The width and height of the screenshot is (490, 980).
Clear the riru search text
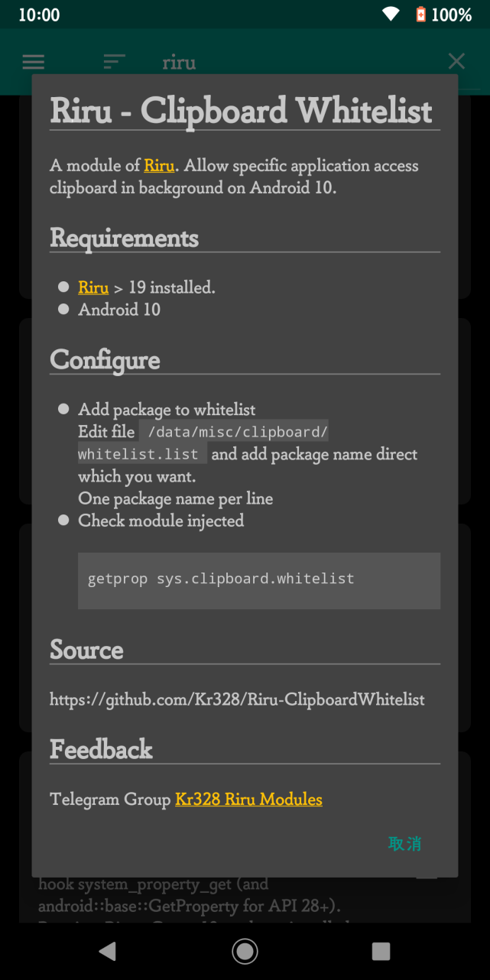[x=456, y=61]
